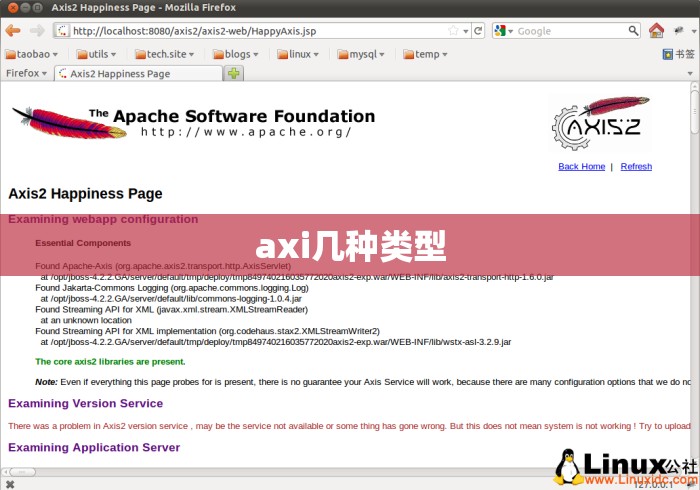This screenshot has height=490, width=700.
Task: Click the add-on bar close X icon
Action: (10, 484)
